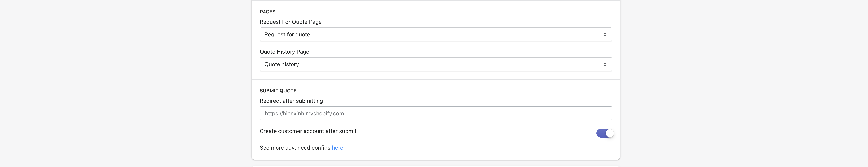Expand the Quote History Page dropdown
This screenshot has height=167, width=868.
(x=436, y=64)
